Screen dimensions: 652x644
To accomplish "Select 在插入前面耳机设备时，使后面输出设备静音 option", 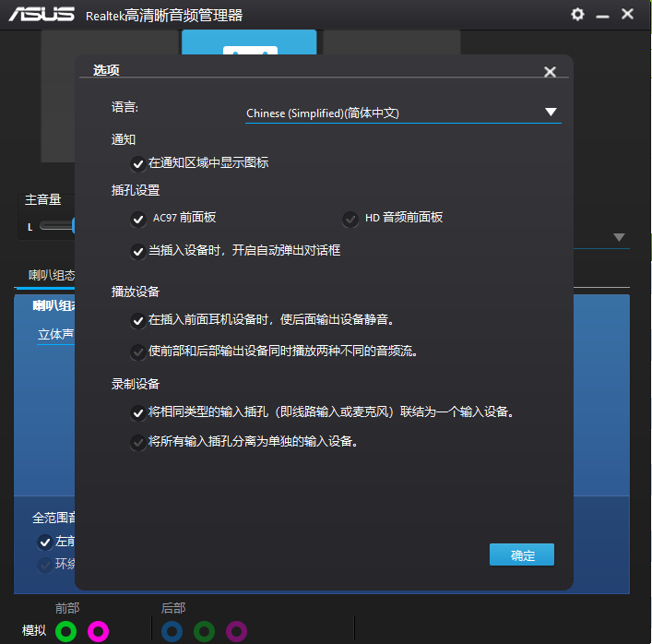I will coord(137,321).
